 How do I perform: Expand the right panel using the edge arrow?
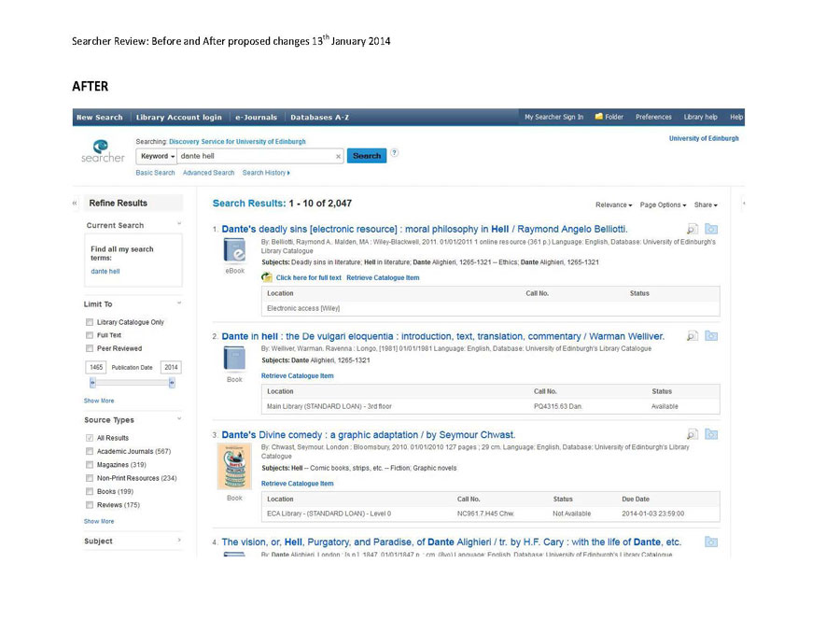[x=744, y=204]
